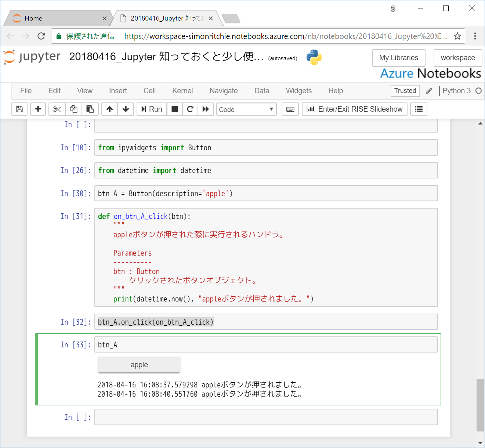The height and width of the screenshot is (448, 485).
Task: Open the Widgets menu
Action: click(298, 91)
